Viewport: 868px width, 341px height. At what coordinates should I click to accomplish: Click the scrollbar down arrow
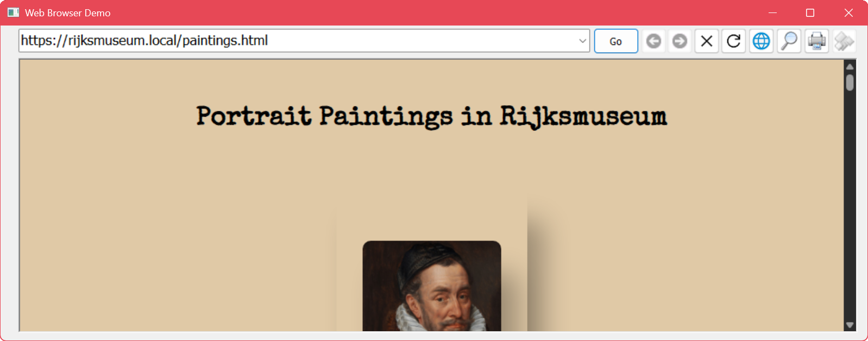(x=850, y=325)
